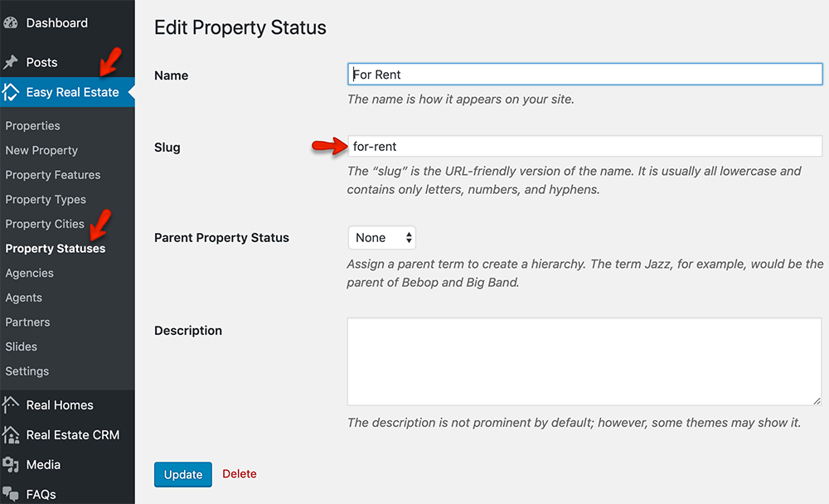Click inside the Description textarea

click(584, 361)
